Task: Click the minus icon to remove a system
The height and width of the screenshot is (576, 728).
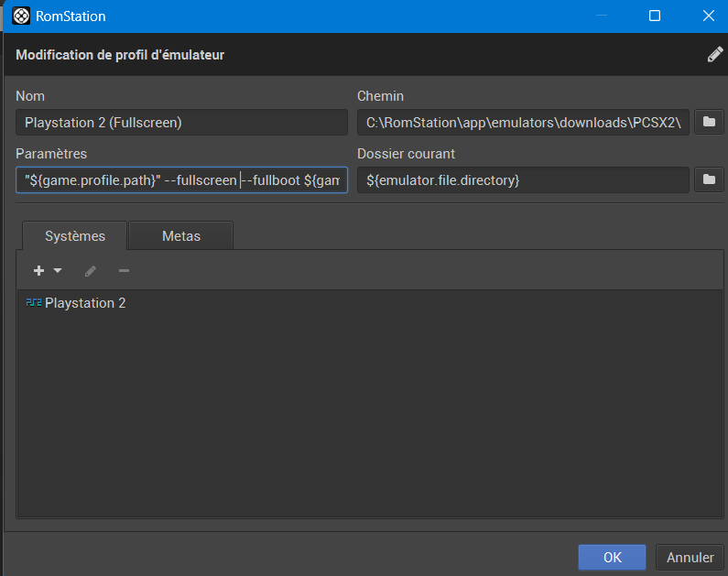Action: pos(124,271)
